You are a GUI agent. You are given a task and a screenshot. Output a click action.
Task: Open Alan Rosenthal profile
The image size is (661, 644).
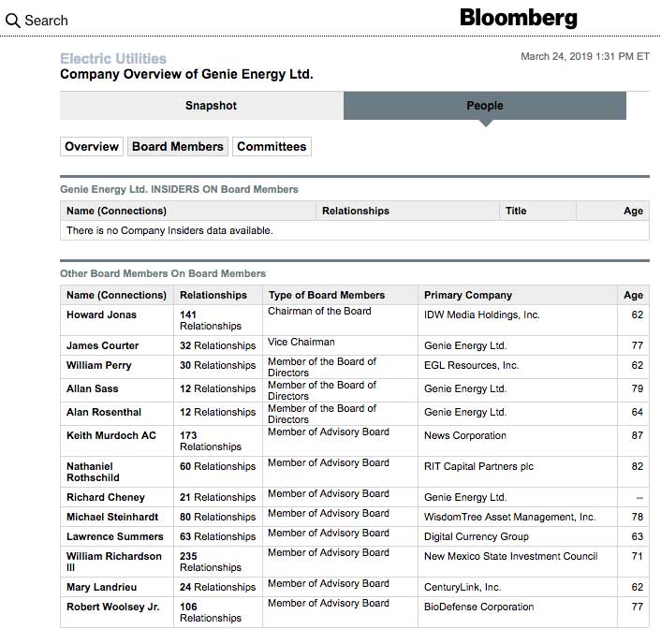point(104,412)
